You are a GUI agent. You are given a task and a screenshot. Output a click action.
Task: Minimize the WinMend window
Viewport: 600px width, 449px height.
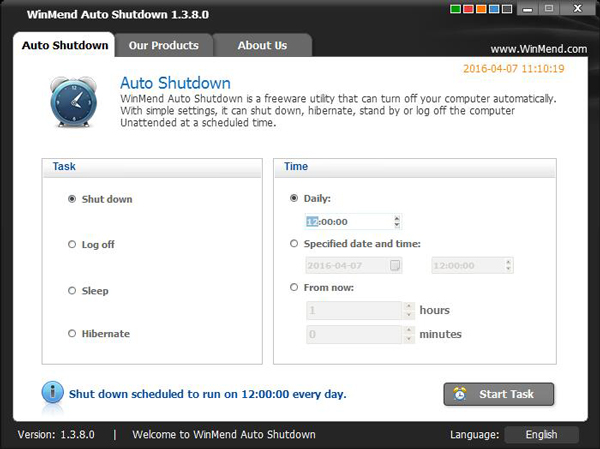[527, 8]
